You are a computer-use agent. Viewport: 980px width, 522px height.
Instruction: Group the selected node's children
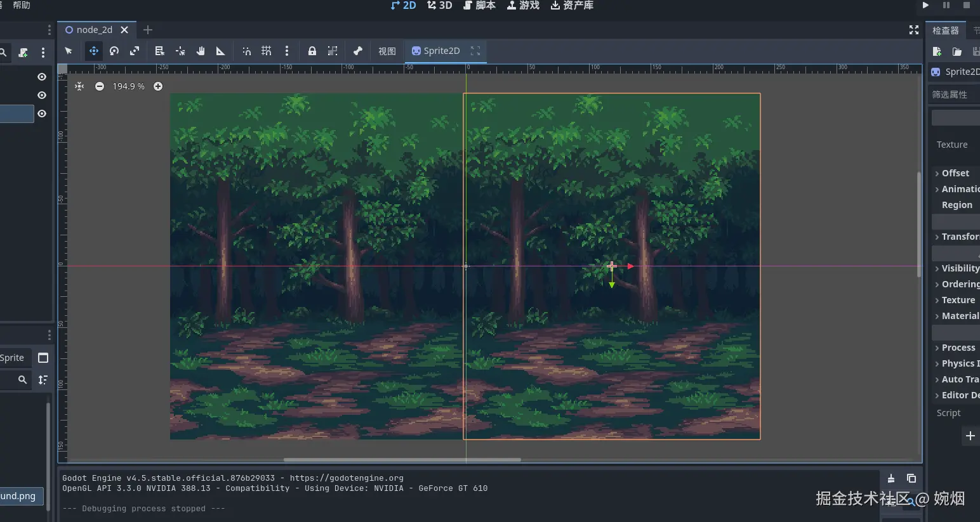click(x=333, y=51)
